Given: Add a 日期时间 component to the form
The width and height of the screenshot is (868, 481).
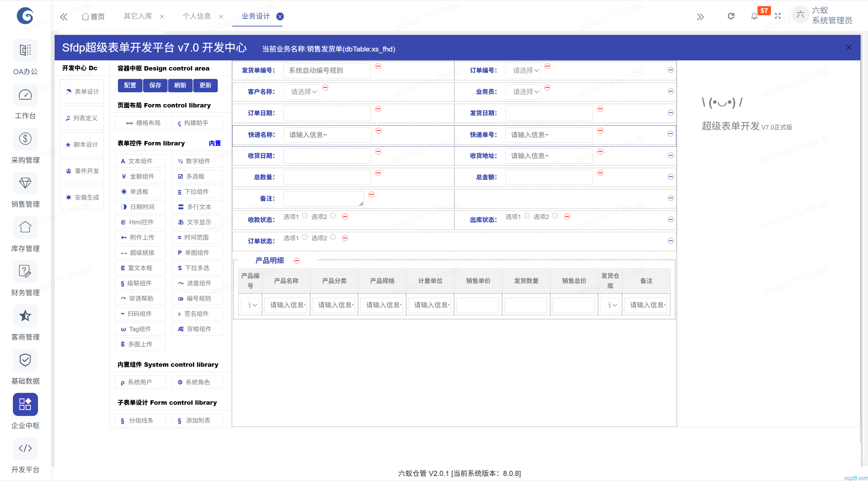Looking at the screenshot, I should click(x=140, y=207).
